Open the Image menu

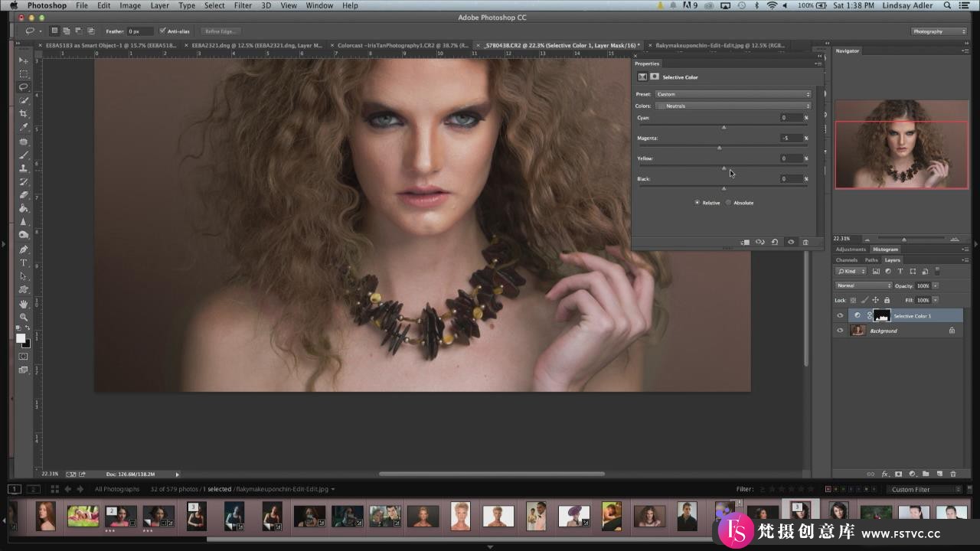[130, 5]
